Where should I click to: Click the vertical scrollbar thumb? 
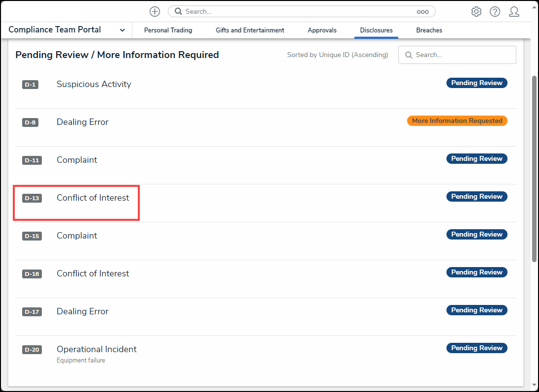coord(534,167)
